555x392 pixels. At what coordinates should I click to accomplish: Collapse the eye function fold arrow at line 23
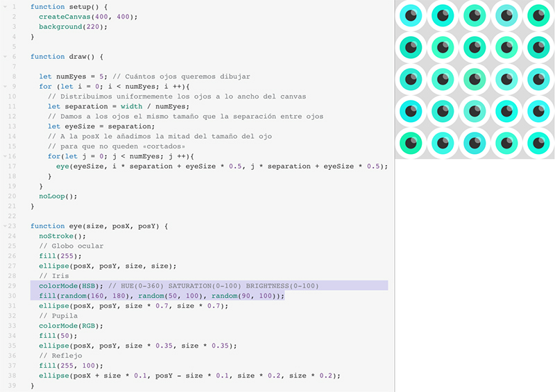[5, 226]
